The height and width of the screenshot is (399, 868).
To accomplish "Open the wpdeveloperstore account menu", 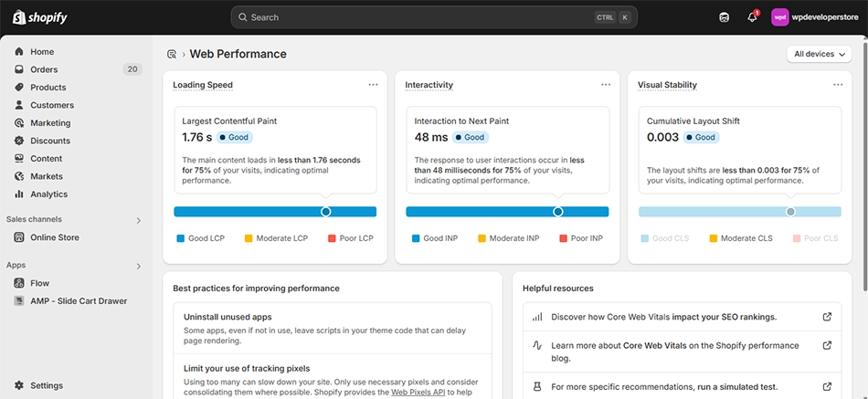I will coord(814,17).
